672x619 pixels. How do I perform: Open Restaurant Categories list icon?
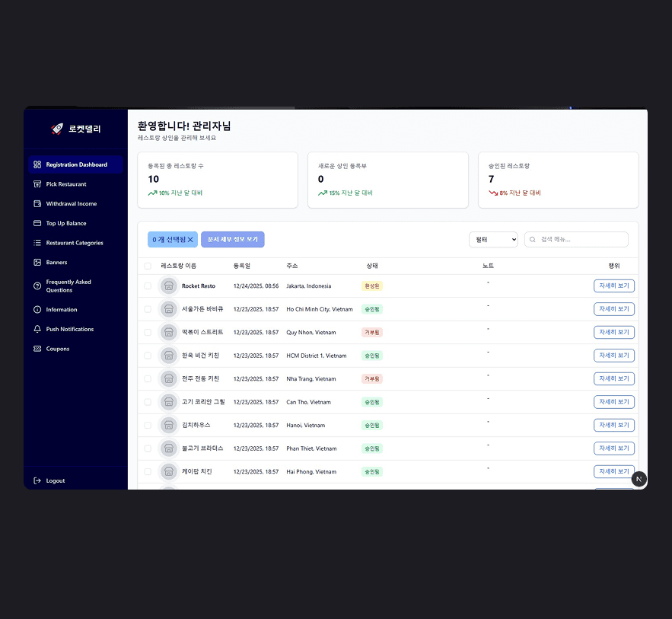coord(37,243)
